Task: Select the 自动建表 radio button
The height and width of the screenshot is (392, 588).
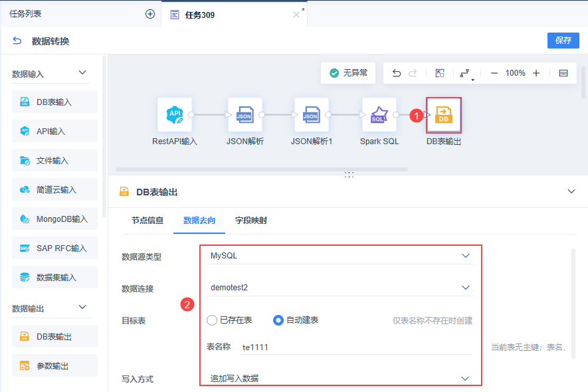Action: pos(278,320)
